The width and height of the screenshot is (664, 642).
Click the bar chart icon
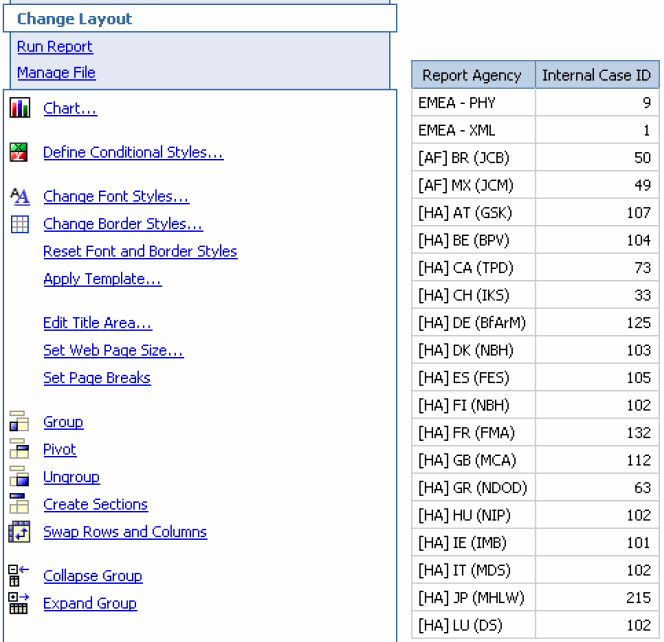[19, 108]
